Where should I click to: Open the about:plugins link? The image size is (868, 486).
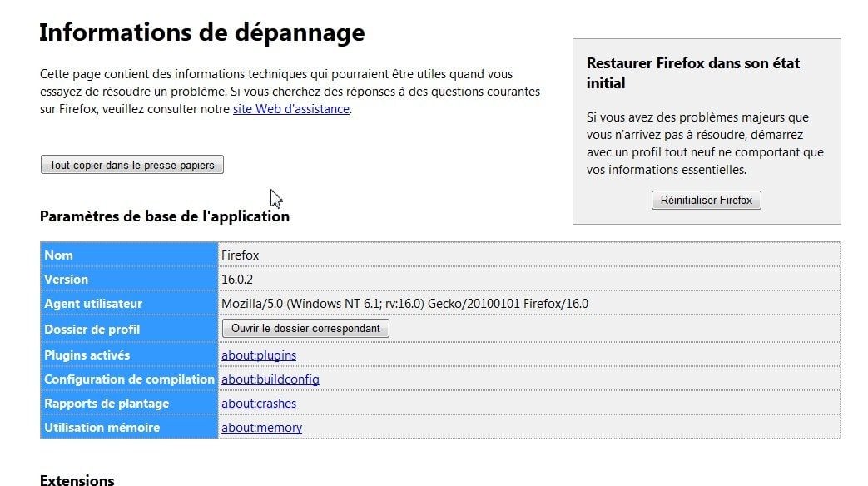click(259, 355)
